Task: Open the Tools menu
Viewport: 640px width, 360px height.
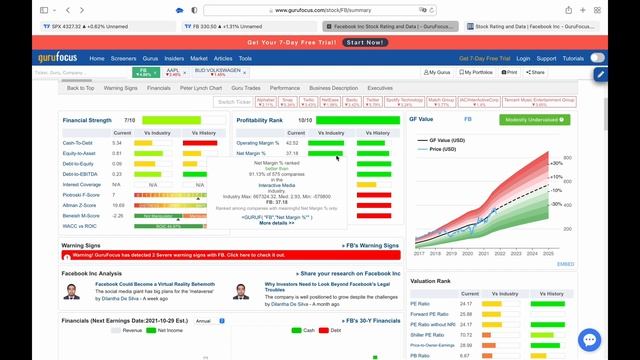Action: (245, 58)
